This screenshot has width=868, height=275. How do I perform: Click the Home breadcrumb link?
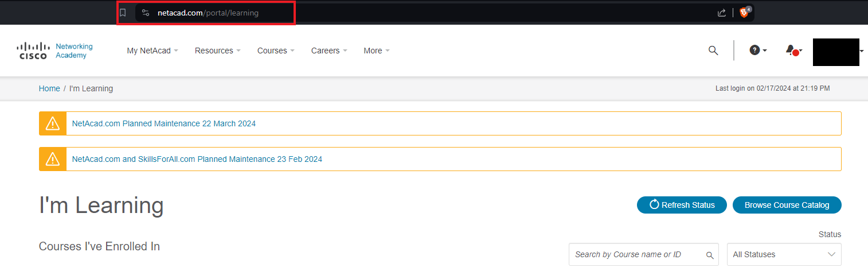(49, 88)
